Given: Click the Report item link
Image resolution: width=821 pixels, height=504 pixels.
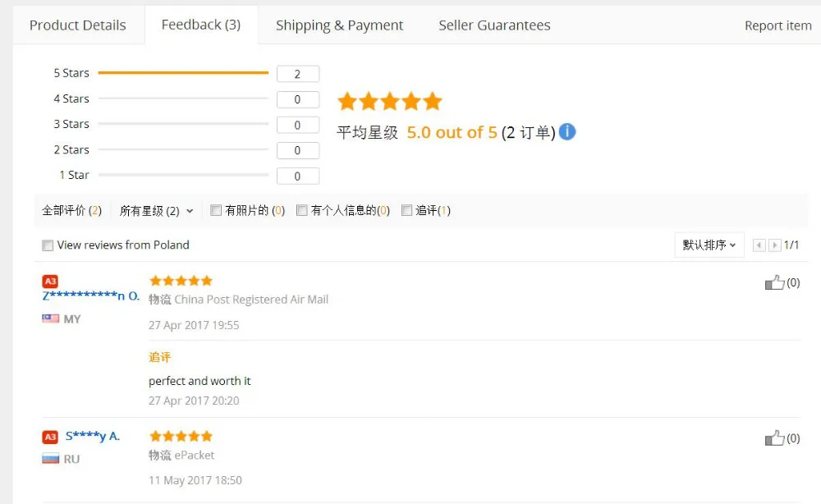Looking at the screenshot, I should [x=777, y=25].
